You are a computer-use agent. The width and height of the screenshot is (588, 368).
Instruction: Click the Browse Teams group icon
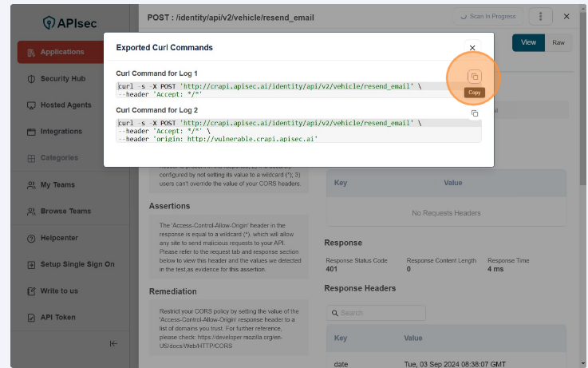tap(31, 212)
